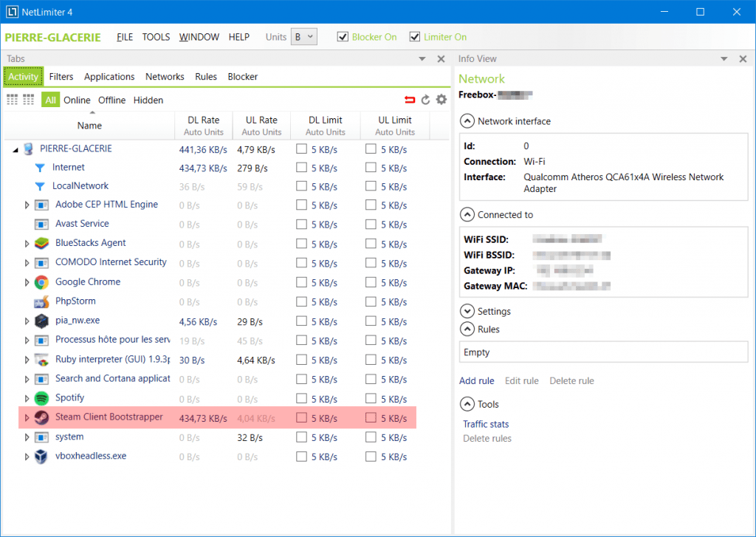Viewport: 756px width, 537px height.
Task: Collapse the Tools section
Action: coord(467,404)
